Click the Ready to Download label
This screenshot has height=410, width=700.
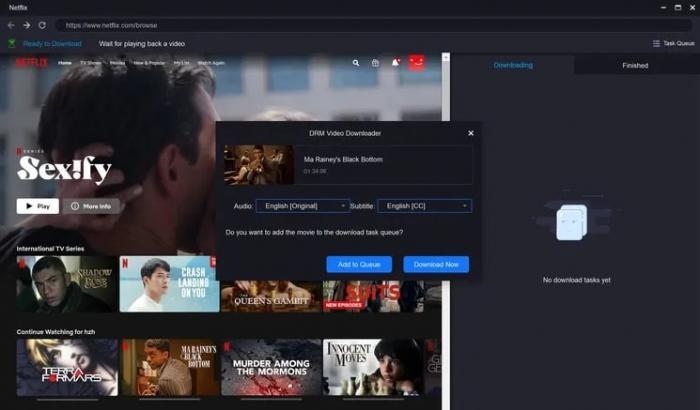(52, 44)
